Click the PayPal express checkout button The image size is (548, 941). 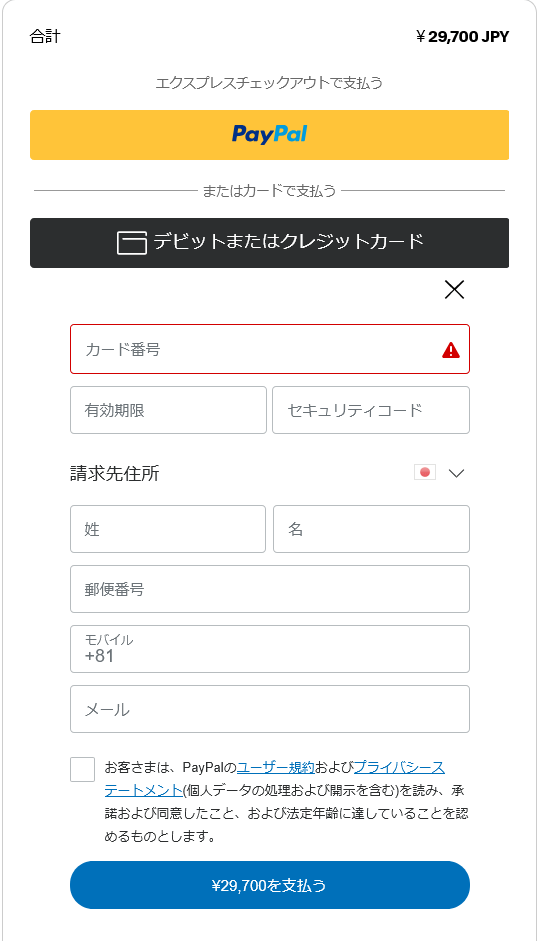269,134
